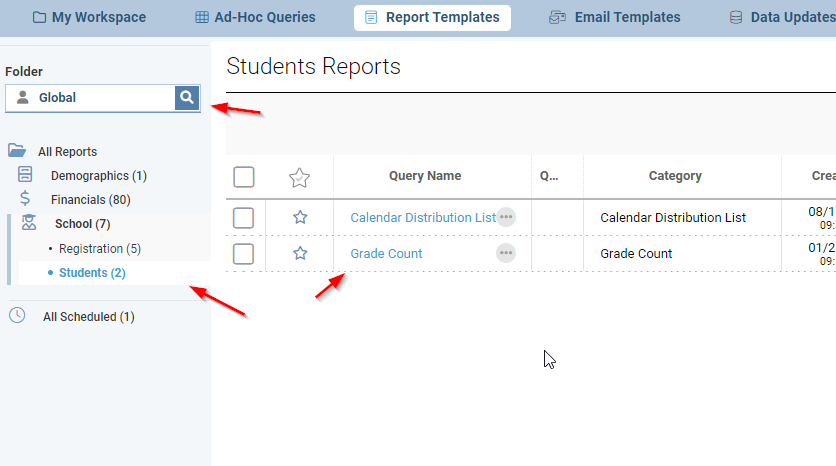
Task: Open options menu for Grade Count
Action: [506, 253]
